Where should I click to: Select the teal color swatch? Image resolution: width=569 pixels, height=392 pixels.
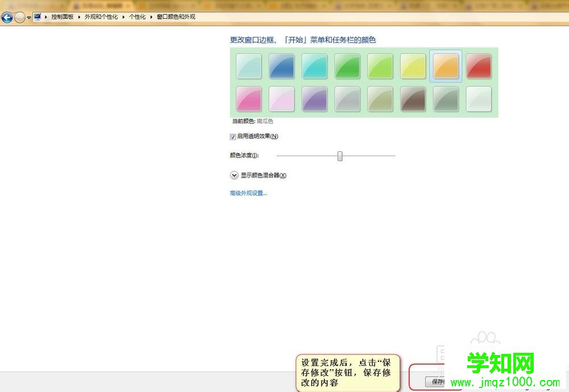314,65
